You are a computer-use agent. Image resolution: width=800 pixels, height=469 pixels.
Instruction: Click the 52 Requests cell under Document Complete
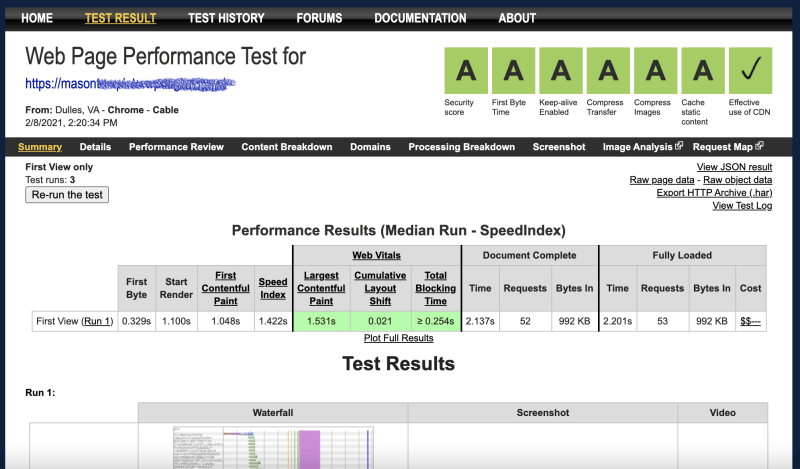[x=525, y=321]
